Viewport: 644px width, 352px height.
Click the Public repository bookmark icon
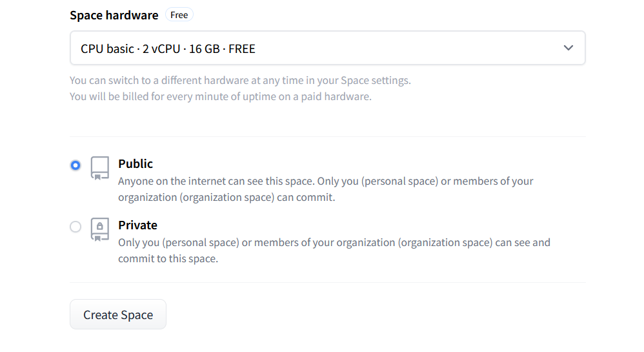(99, 167)
